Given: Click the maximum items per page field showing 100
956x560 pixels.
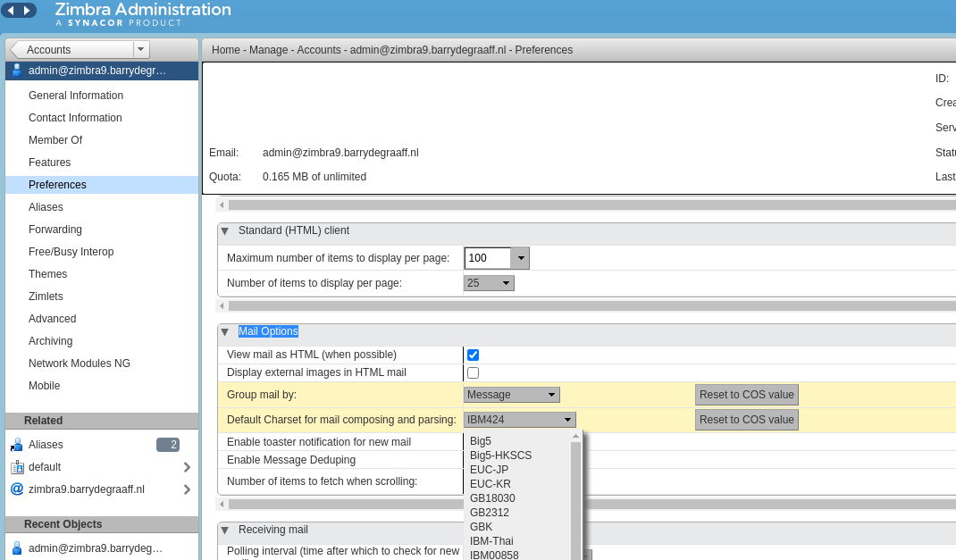Looking at the screenshot, I should click(x=488, y=258).
